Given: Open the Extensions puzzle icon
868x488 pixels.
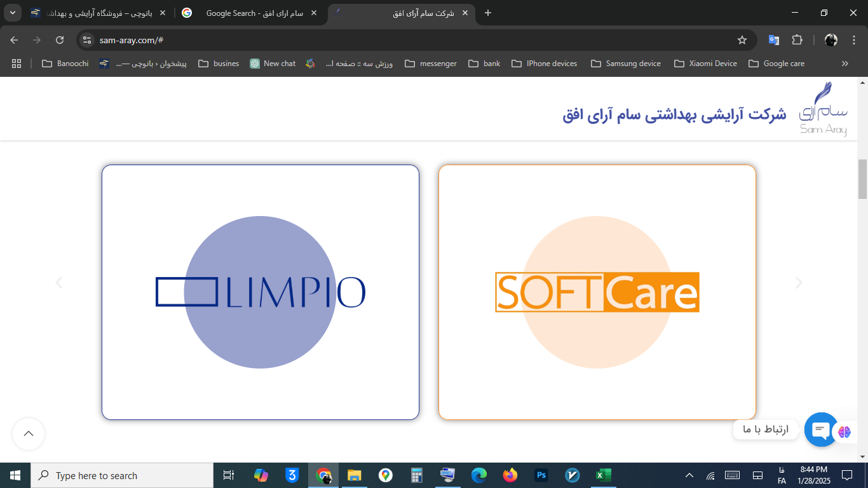Looking at the screenshot, I should [x=797, y=40].
